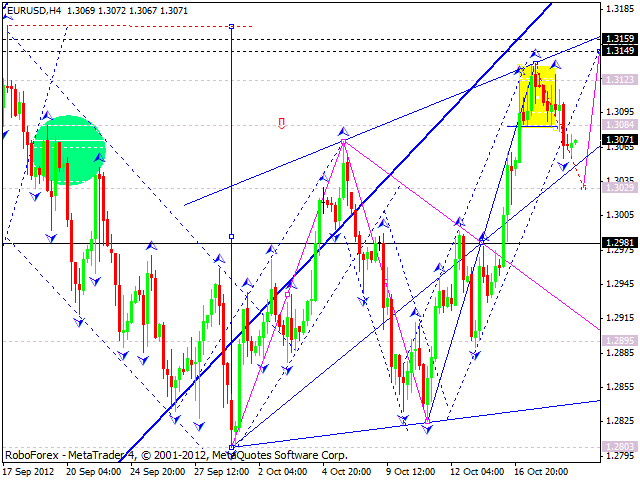Click the square anchor point at the 1.2803 low

[232, 447]
